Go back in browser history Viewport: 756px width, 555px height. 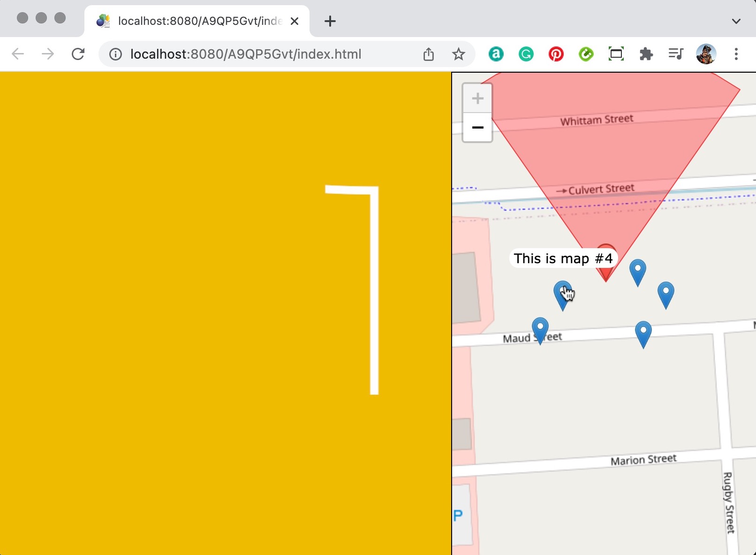(x=18, y=54)
